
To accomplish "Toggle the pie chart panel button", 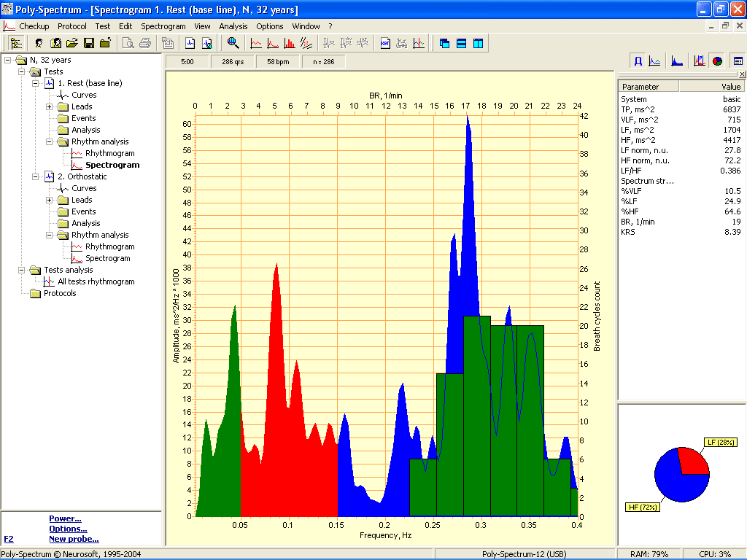I will coord(717,61).
